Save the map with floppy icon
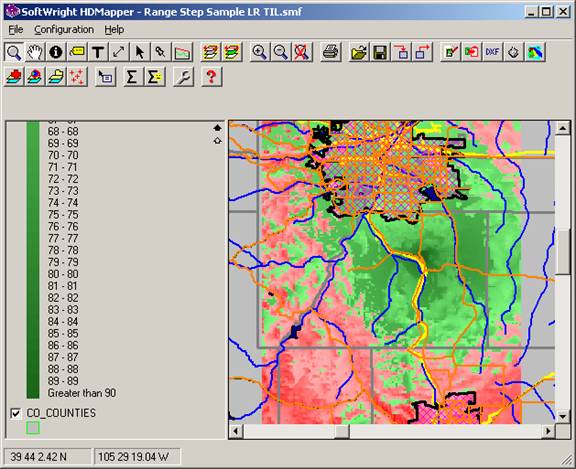The height and width of the screenshot is (469, 576). coord(380,52)
